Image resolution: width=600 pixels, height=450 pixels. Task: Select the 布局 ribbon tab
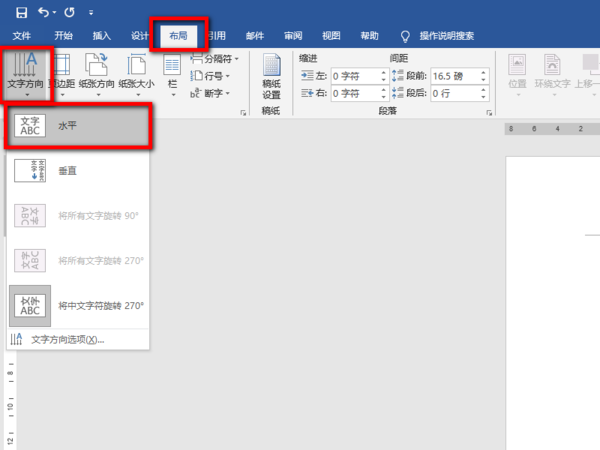[x=178, y=36]
